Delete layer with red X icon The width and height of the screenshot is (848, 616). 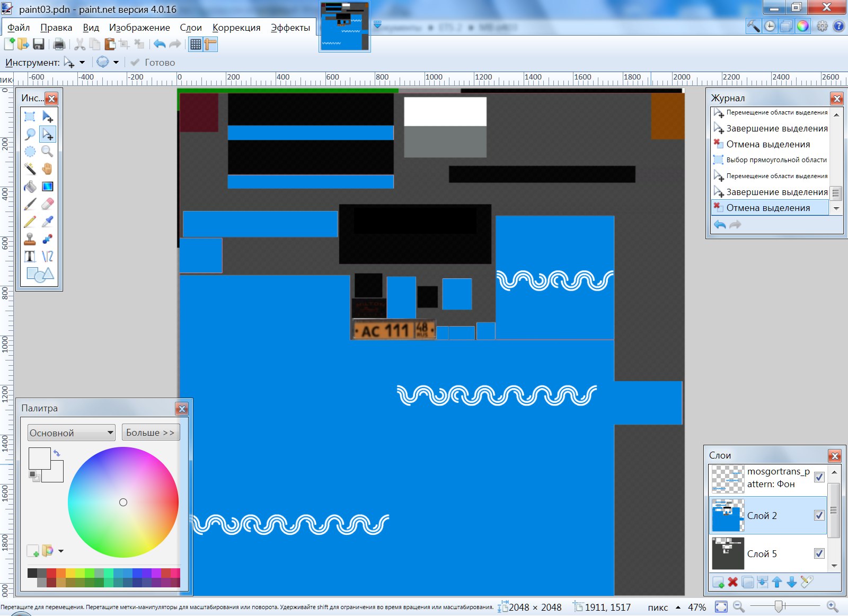[733, 582]
